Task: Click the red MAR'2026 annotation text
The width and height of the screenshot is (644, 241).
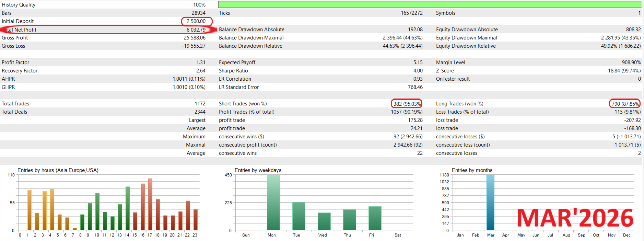Action: point(575,218)
